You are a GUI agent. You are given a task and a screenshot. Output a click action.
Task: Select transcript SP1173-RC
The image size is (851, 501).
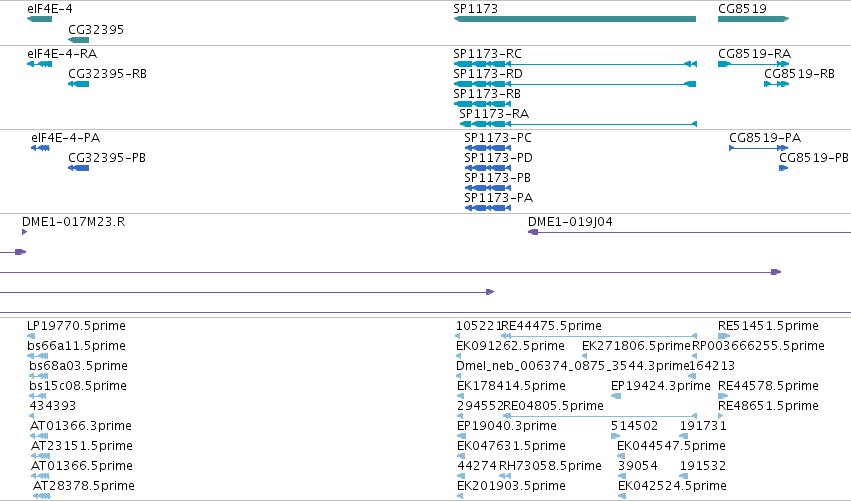click(575, 64)
